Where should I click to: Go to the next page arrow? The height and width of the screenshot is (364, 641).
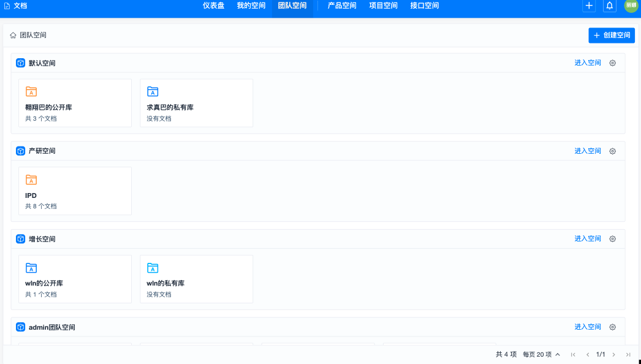613,354
